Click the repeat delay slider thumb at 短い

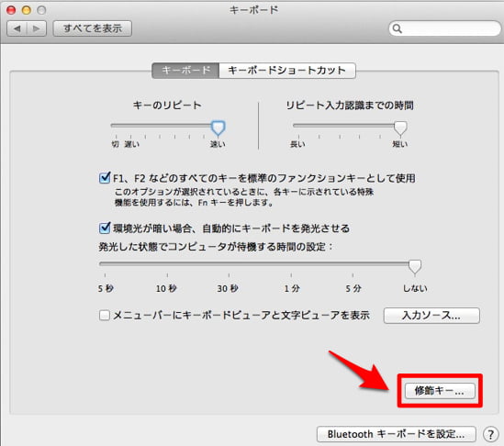point(400,128)
